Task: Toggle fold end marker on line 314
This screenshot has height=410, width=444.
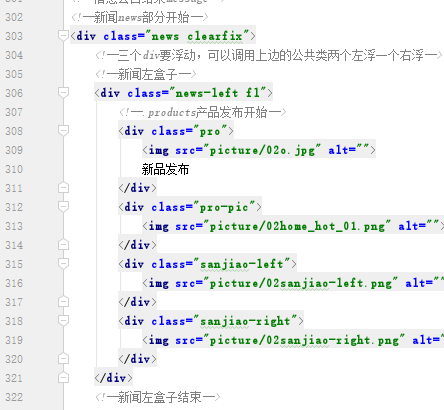Action: 63,245
